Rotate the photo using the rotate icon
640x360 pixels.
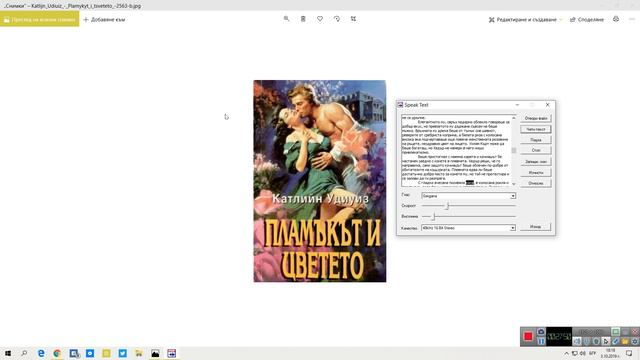click(337, 19)
